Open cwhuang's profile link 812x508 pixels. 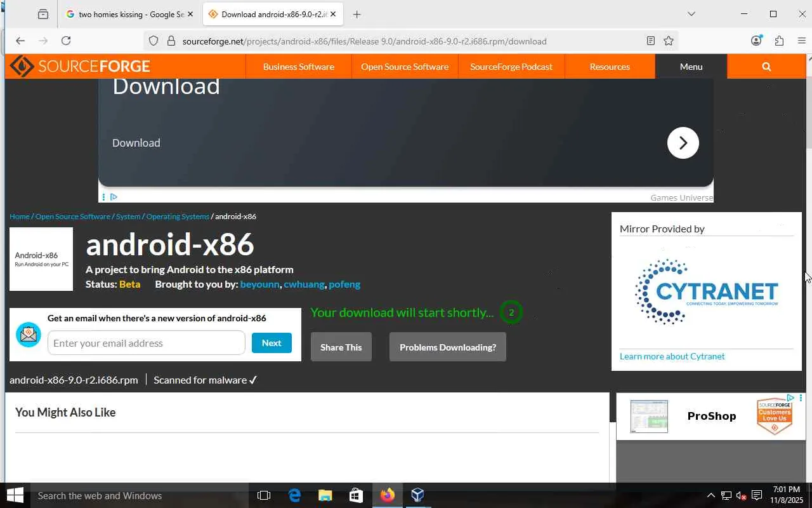point(304,284)
